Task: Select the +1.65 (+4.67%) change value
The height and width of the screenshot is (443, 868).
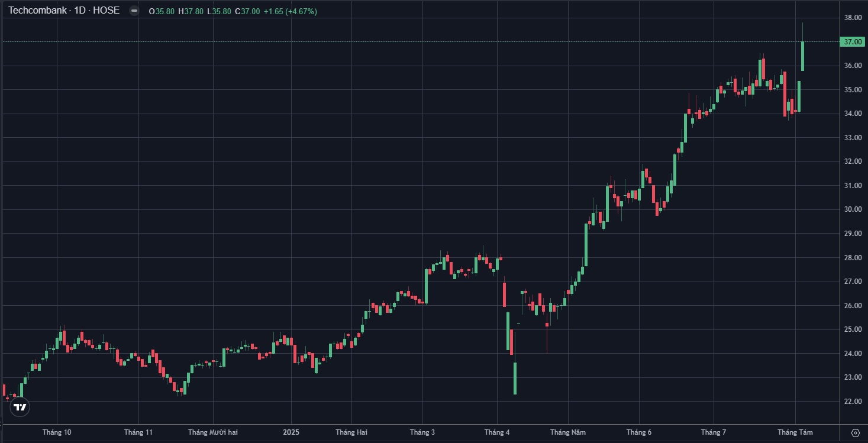Action: 290,11
